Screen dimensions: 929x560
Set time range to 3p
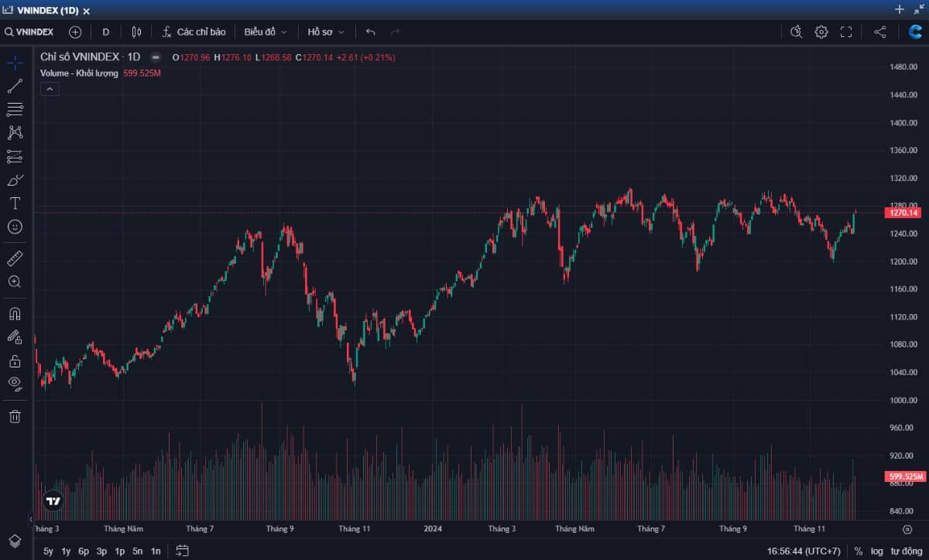101,551
